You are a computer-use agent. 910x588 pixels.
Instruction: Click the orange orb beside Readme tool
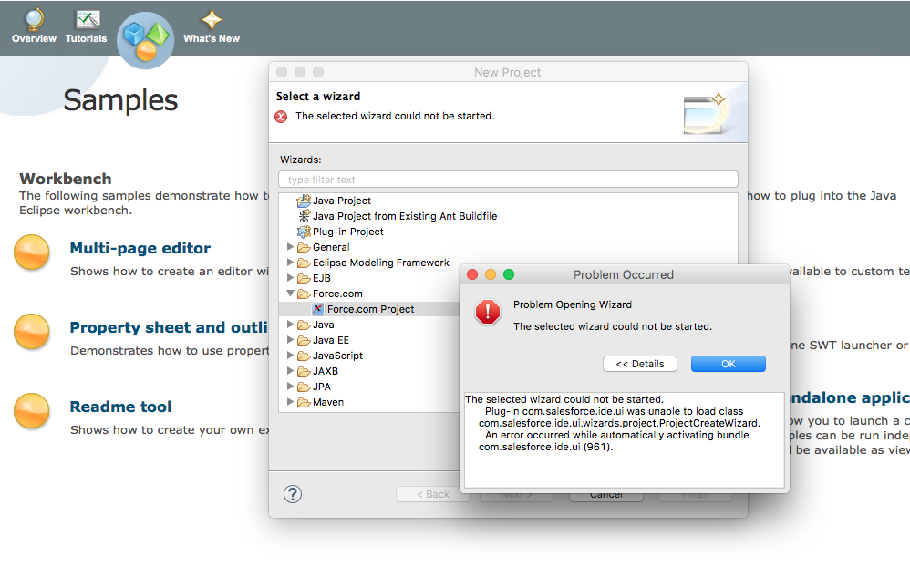31,411
